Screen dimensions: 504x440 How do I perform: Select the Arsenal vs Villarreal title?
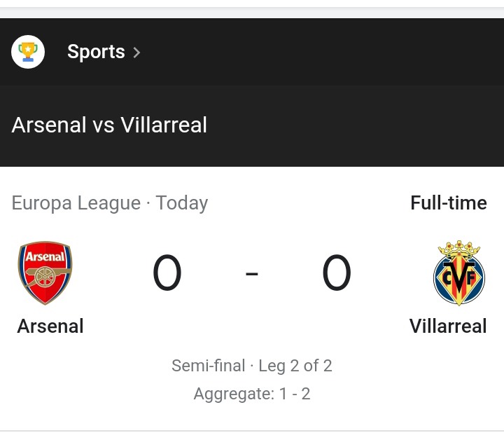[x=109, y=125]
